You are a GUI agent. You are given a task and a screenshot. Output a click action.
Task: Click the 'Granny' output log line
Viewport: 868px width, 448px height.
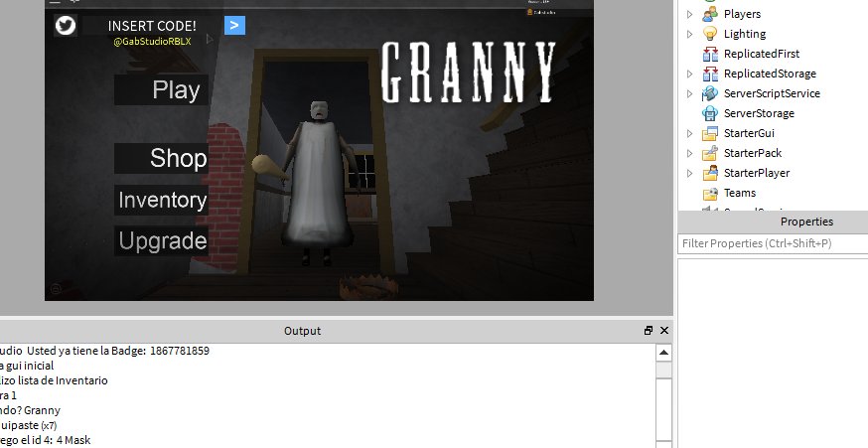(30, 410)
